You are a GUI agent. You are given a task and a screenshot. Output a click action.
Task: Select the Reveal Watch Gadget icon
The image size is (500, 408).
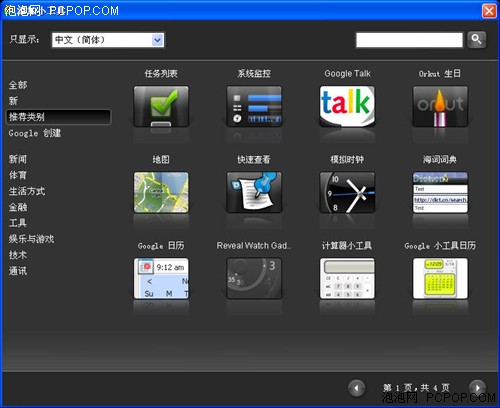pyautogui.click(x=254, y=278)
